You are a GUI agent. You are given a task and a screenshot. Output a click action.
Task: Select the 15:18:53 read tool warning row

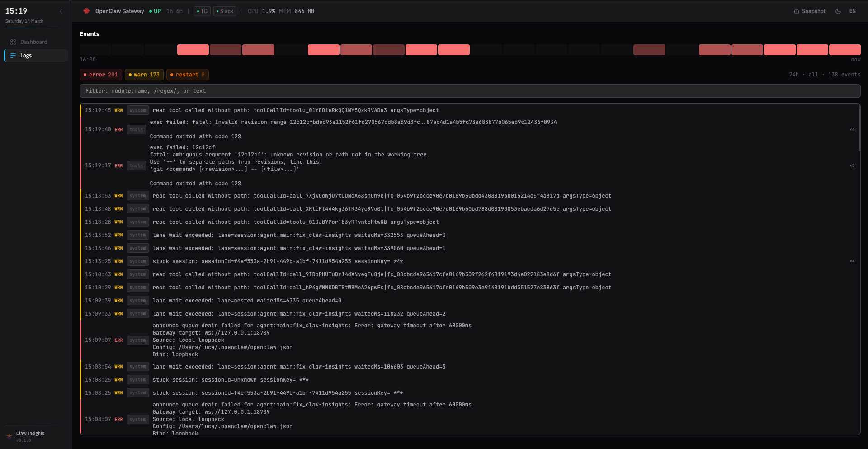[x=470, y=196]
